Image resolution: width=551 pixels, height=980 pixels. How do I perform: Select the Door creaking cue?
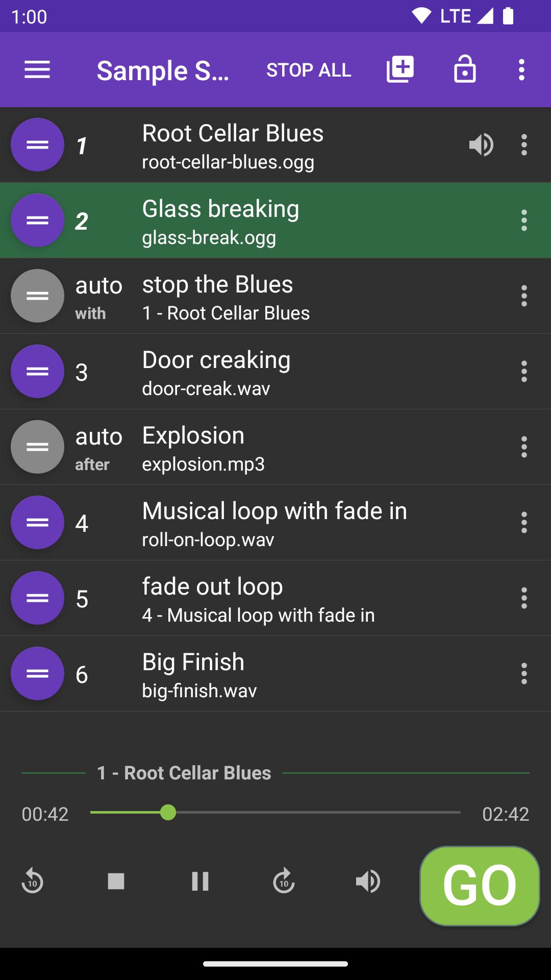click(x=275, y=372)
